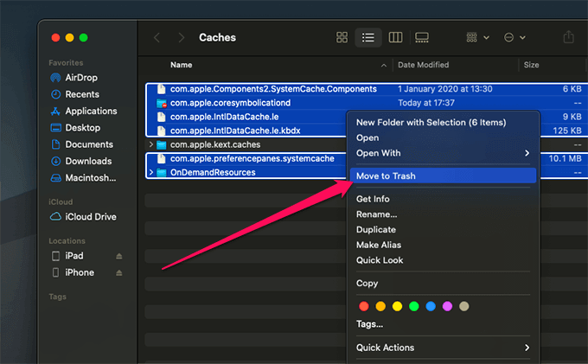Viewport: 588px width, 364px height.
Task: Switch to gallery view
Action: tap(421, 37)
